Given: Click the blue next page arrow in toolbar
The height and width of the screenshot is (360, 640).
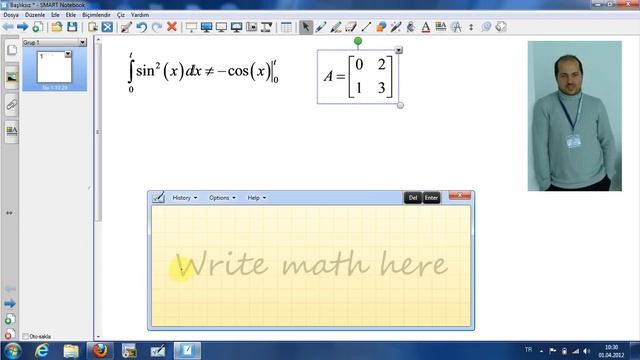Looking at the screenshot, I should click(x=22, y=27).
